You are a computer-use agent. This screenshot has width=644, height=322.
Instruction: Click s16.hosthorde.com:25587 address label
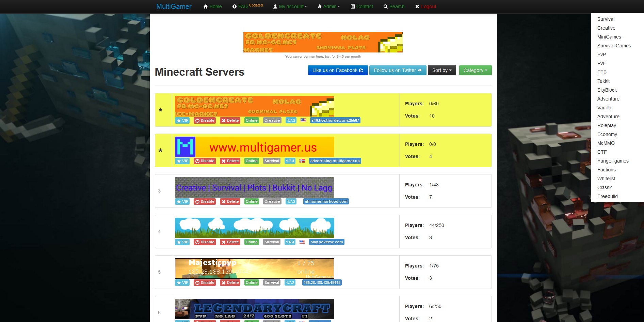click(x=335, y=120)
